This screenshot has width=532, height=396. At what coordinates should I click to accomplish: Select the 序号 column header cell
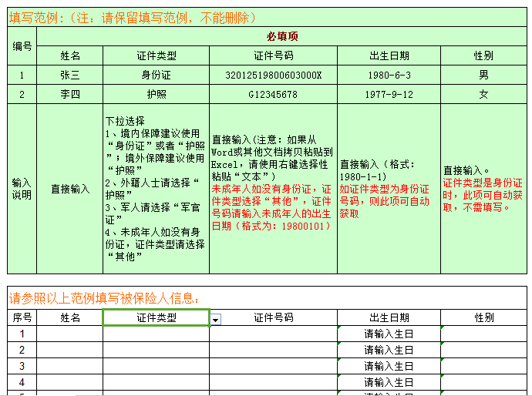point(22,317)
